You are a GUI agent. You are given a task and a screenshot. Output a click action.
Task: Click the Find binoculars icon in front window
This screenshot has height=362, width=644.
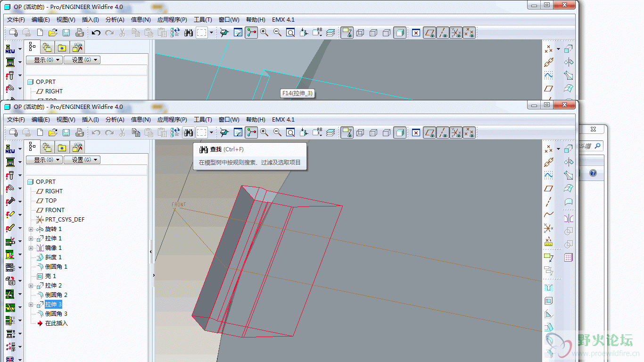pyautogui.click(x=189, y=133)
